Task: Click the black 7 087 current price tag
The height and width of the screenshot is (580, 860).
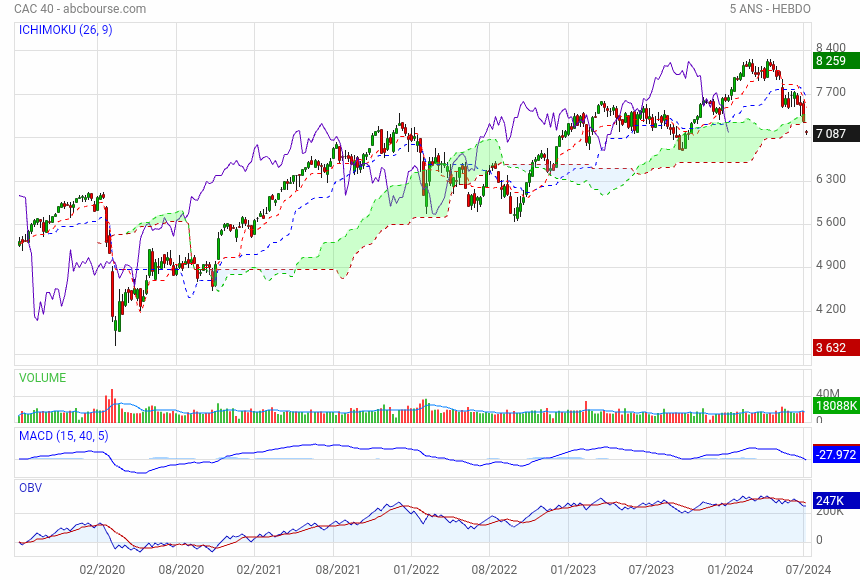Action: 835,134
